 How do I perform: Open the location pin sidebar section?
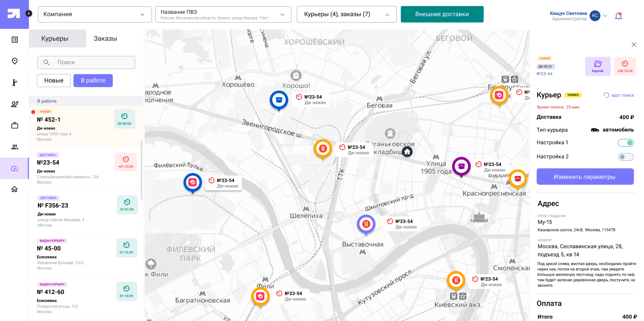(14, 61)
